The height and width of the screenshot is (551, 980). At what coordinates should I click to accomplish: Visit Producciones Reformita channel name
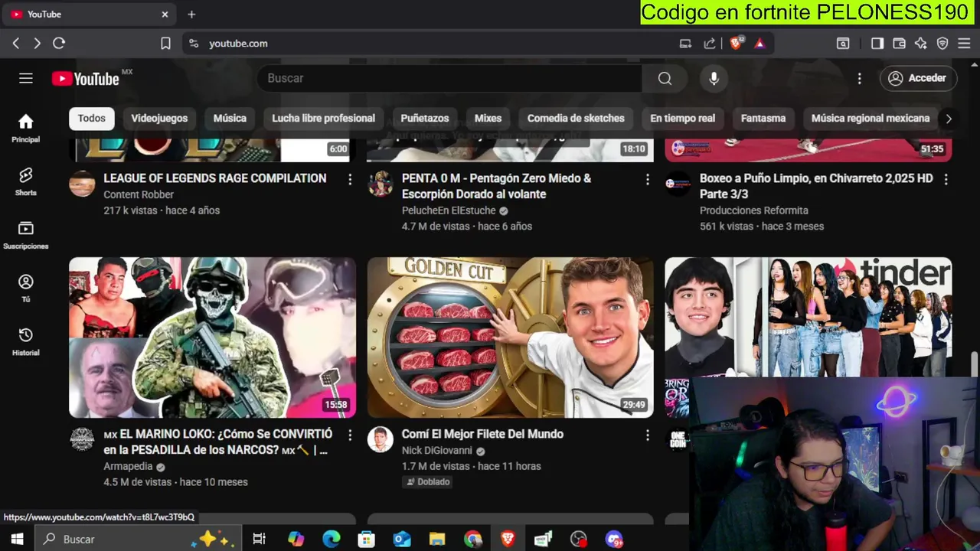754,210
